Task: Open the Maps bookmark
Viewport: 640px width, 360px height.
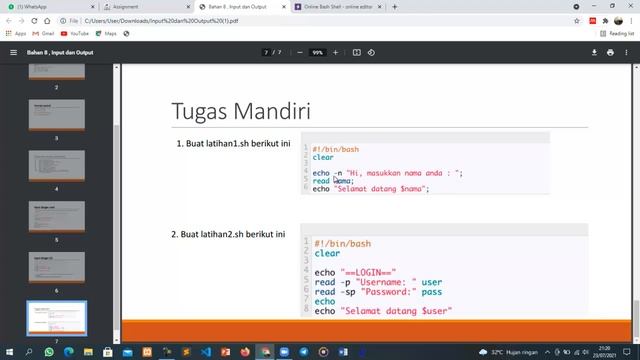Action: tap(106, 34)
